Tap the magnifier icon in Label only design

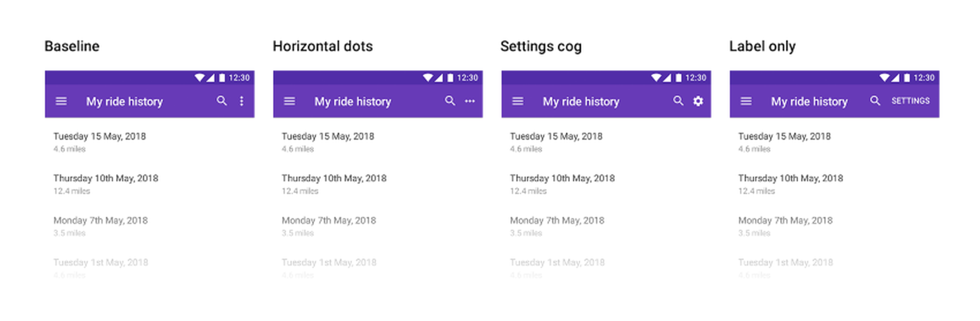(x=875, y=100)
